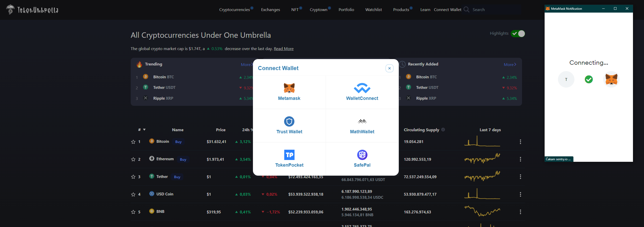Click Buy next to Bitcoin
Viewport: 644px width, 227px height.
coord(178,142)
